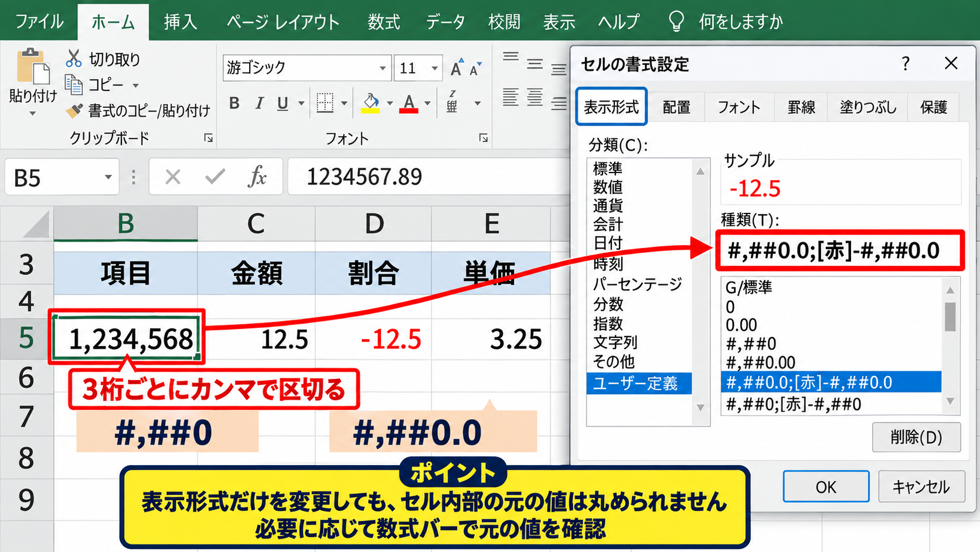Decrease font size with small A icon

475,69
